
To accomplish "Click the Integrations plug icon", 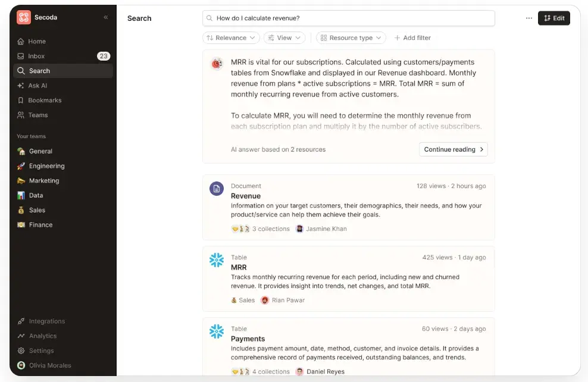I will click(x=21, y=321).
